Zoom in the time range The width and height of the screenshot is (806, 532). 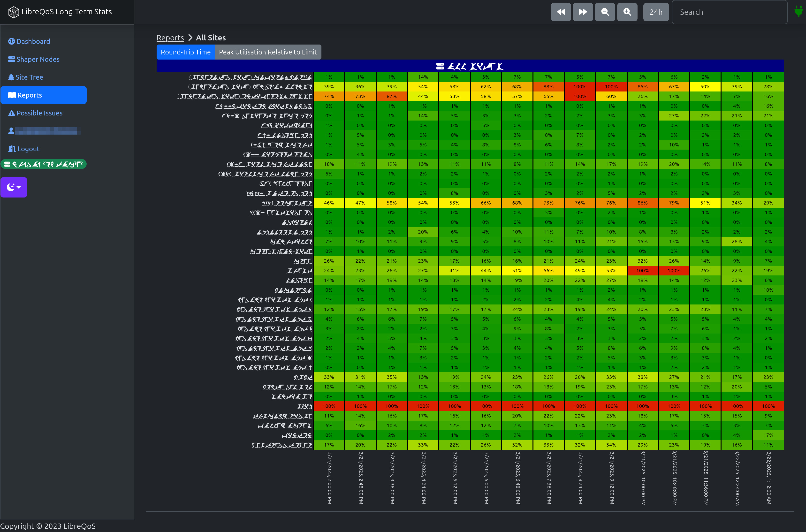tap(627, 12)
